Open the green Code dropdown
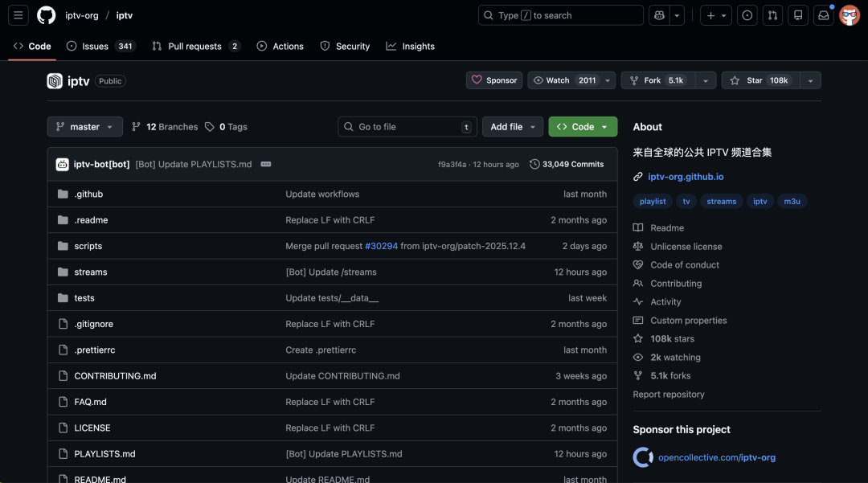This screenshot has height=483, width=868. tap(583, 127)
